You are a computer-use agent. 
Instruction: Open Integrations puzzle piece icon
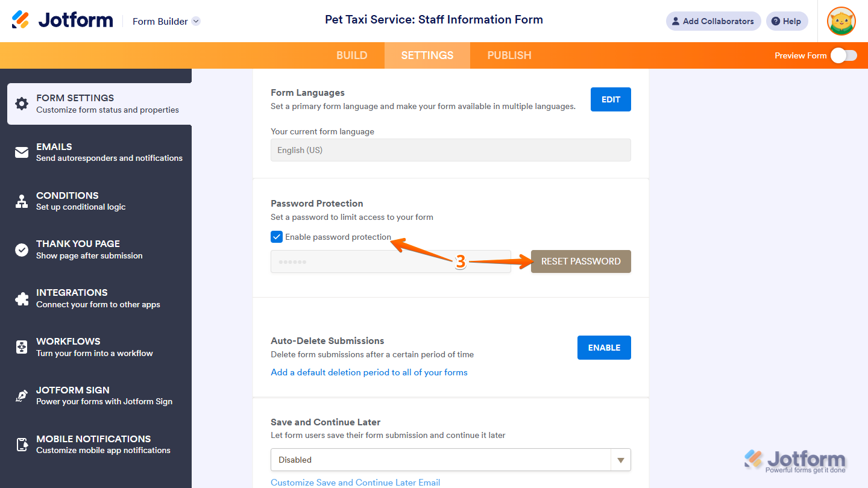[x=22, y=298]
